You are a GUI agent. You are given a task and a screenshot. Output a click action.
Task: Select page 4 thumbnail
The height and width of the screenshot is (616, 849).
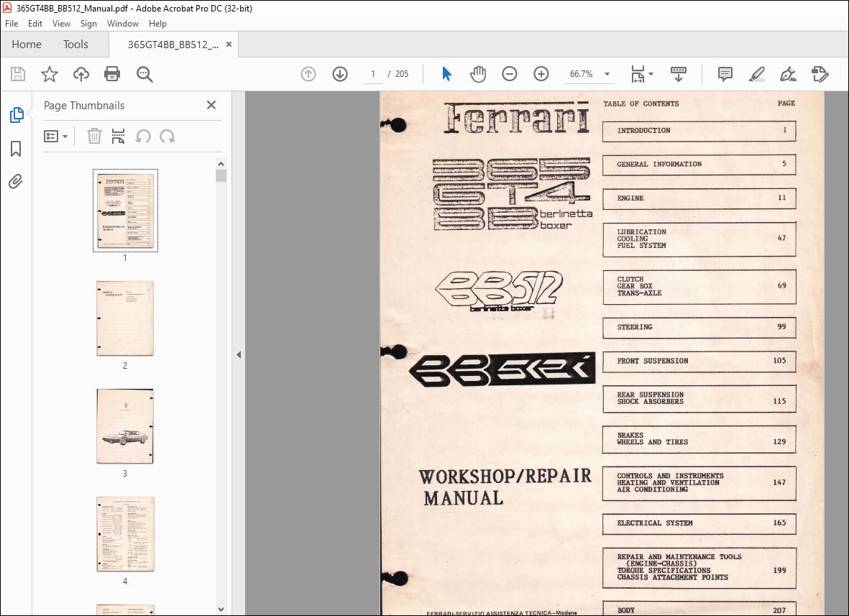click(125, 534)
